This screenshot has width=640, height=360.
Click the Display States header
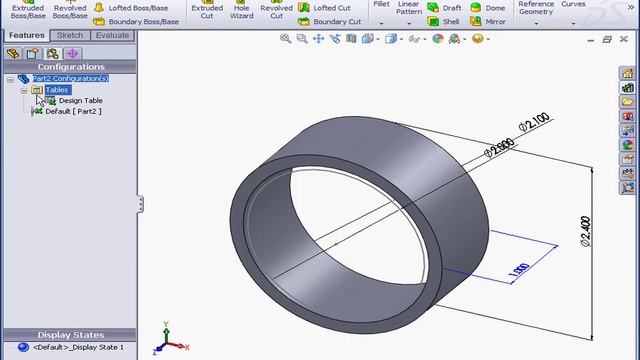click(70, 335)
